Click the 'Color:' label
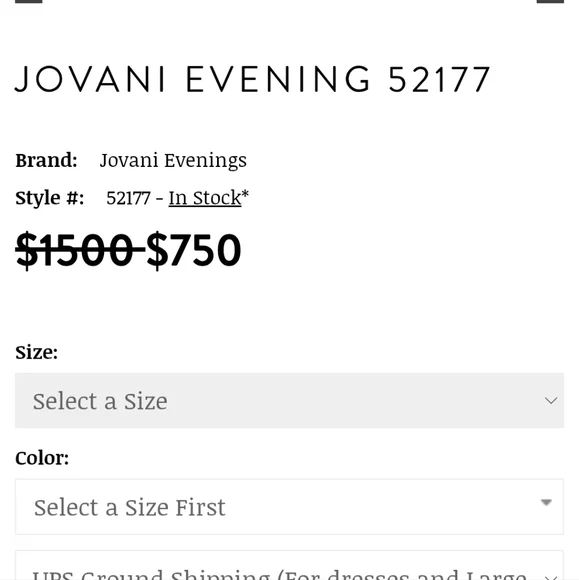The height and width of the screenshot is (580, 579). 42,458
